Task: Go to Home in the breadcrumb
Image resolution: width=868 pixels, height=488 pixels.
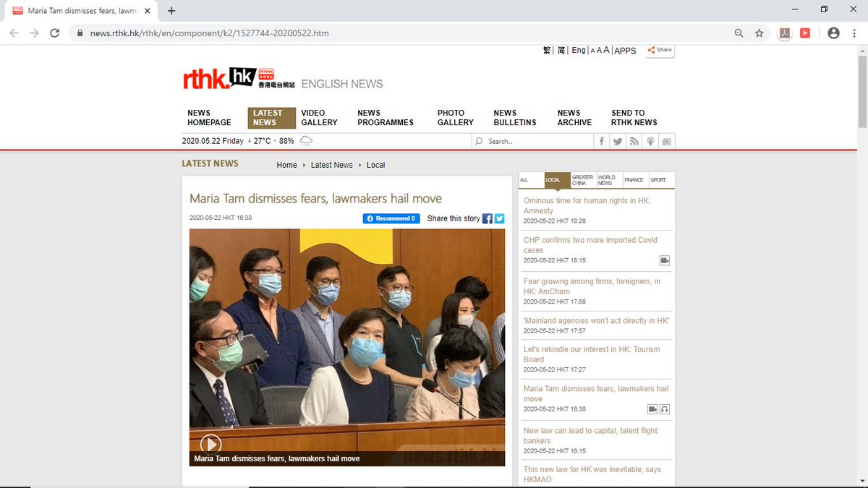Action: [x=287, y=165]
